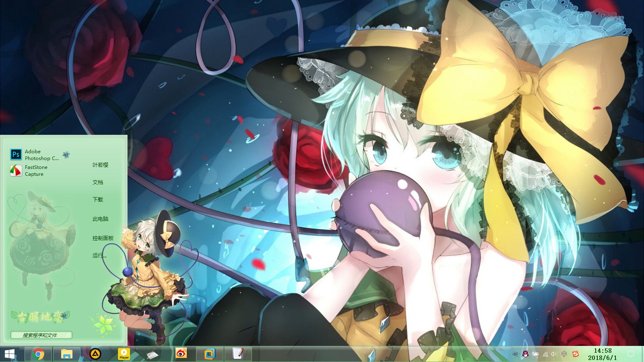Launch Adobe Photoshop from the start menu
This screenshot has height=362, width=644.
point(35,155)
